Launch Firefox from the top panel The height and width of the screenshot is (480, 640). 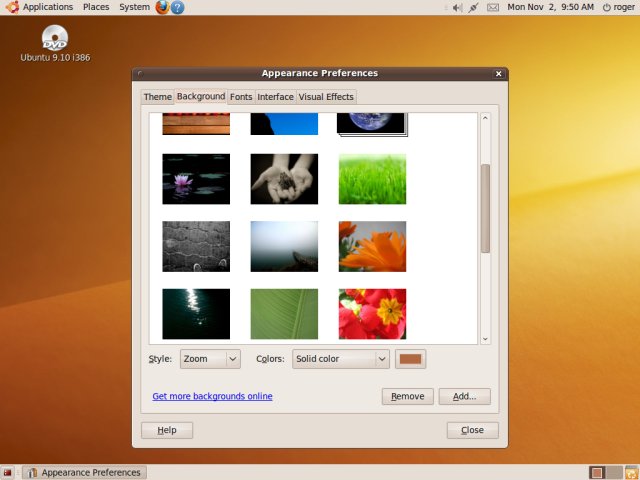[162, 7]
